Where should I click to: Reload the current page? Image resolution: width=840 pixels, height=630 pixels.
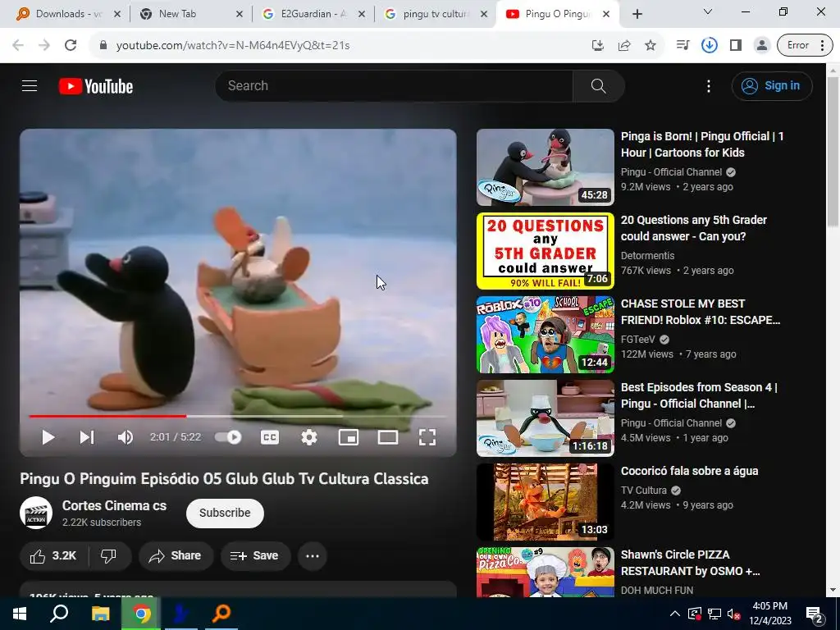(x=71, y=45)
